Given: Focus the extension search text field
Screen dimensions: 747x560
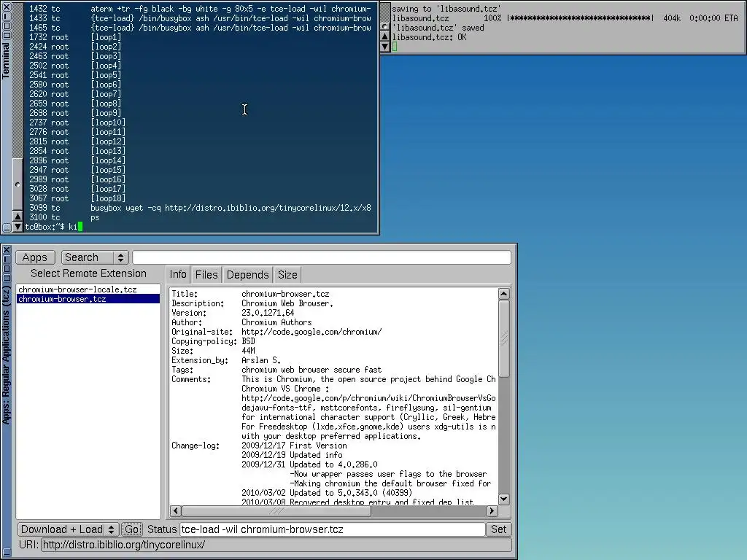Looking at the screenshot, I should click(x=322, y=257).
